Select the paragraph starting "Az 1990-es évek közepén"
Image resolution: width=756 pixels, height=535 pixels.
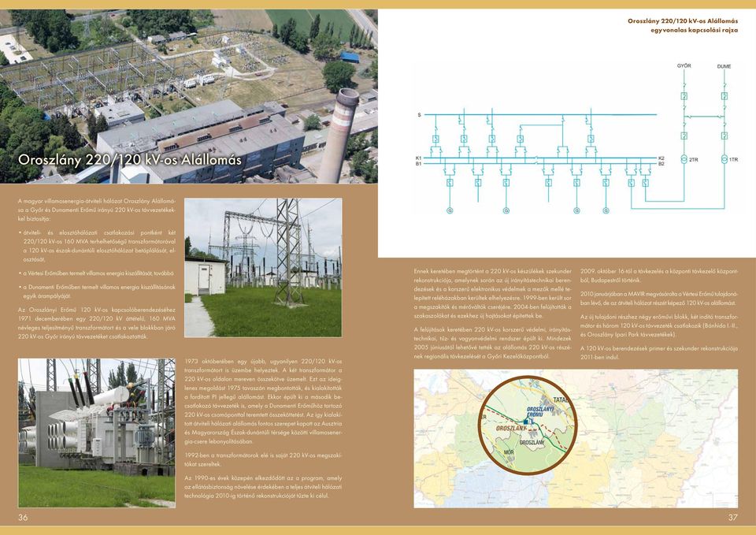coord(263,487)
